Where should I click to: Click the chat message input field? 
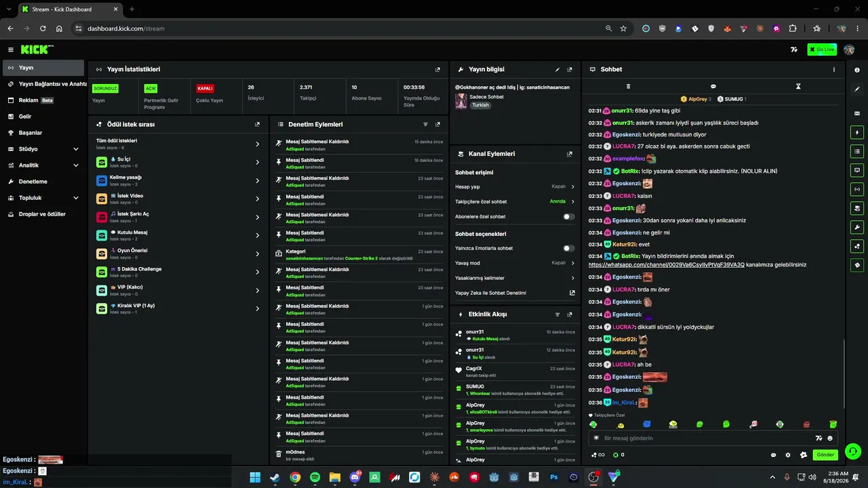coord(705,438)
